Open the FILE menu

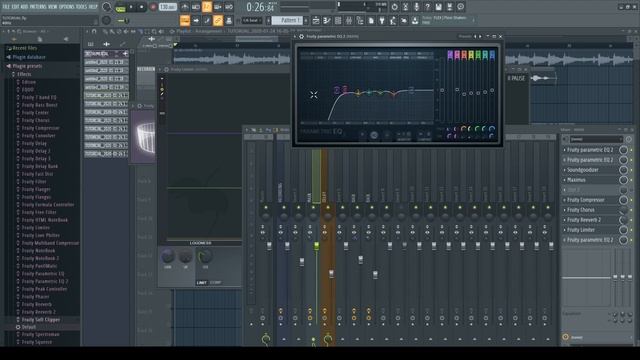click(x=6, y=7)
